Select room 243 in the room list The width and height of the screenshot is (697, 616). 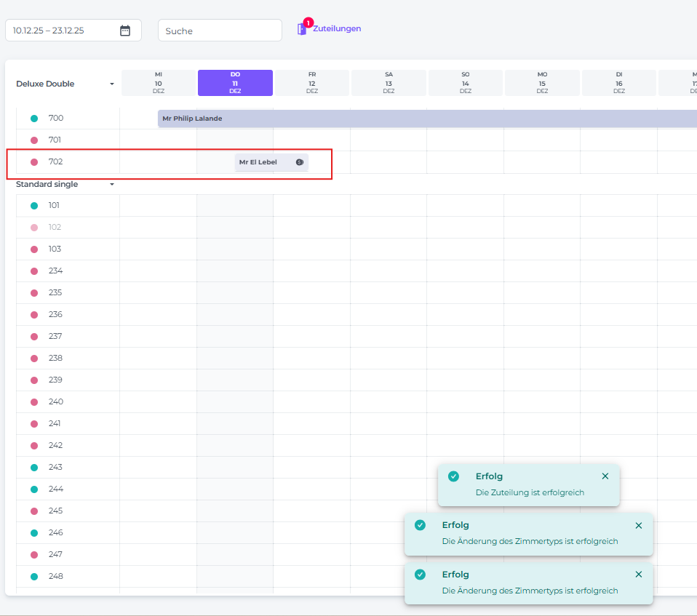56,467
